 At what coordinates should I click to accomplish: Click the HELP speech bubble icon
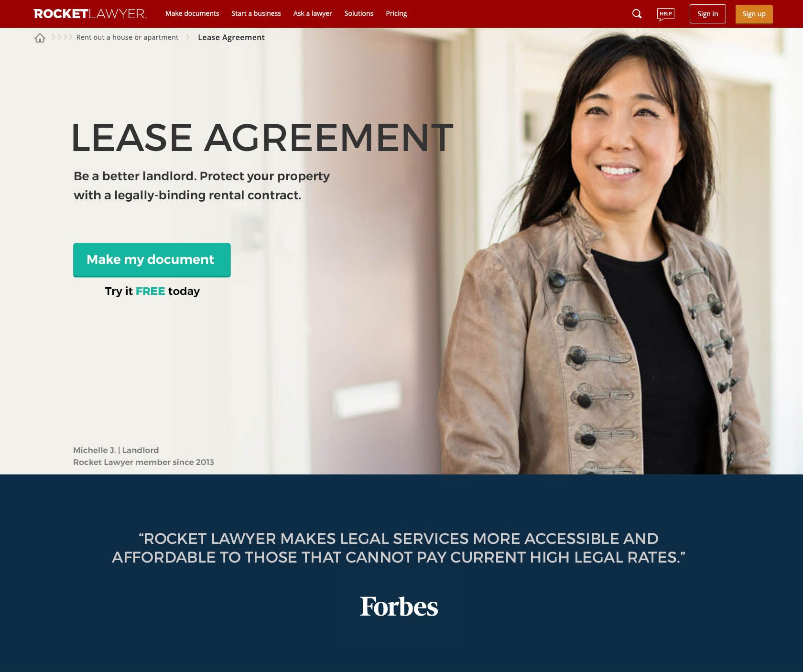pos(666,14)
